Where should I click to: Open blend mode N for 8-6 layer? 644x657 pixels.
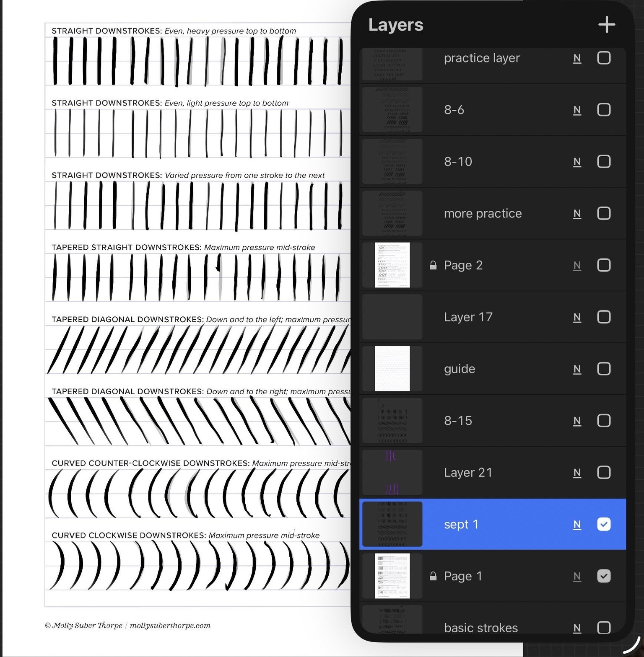(577, 110)
